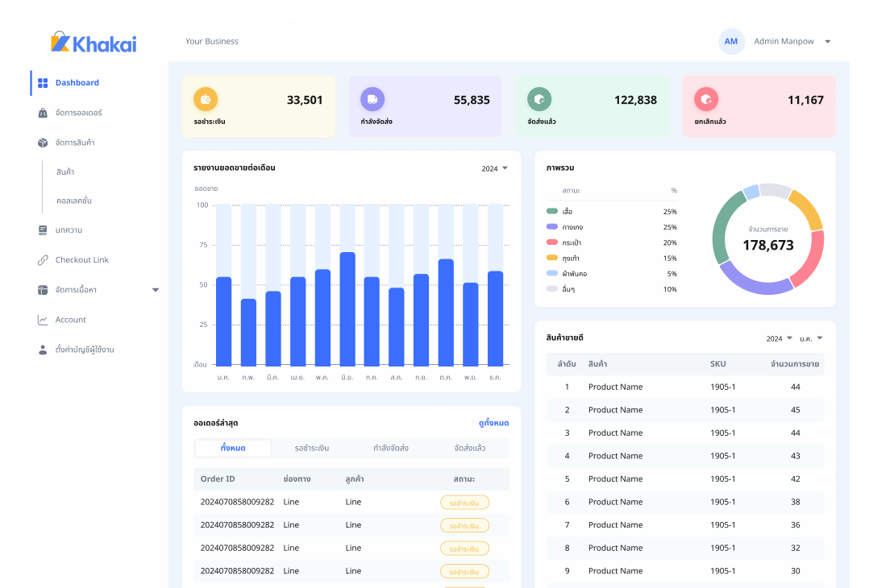Click the Checkout Link chain icon
The height and width of the screenshot is (588, 869).
[43, 260]
